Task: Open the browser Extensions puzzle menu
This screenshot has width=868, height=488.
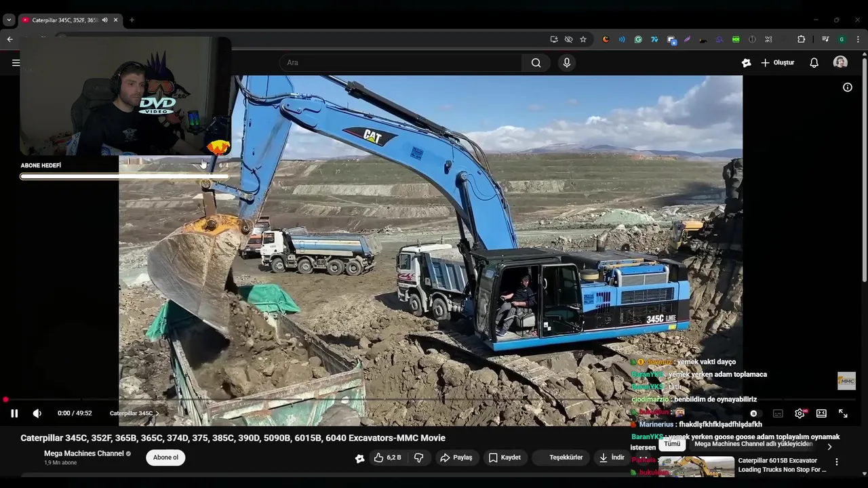Action: 801,39
